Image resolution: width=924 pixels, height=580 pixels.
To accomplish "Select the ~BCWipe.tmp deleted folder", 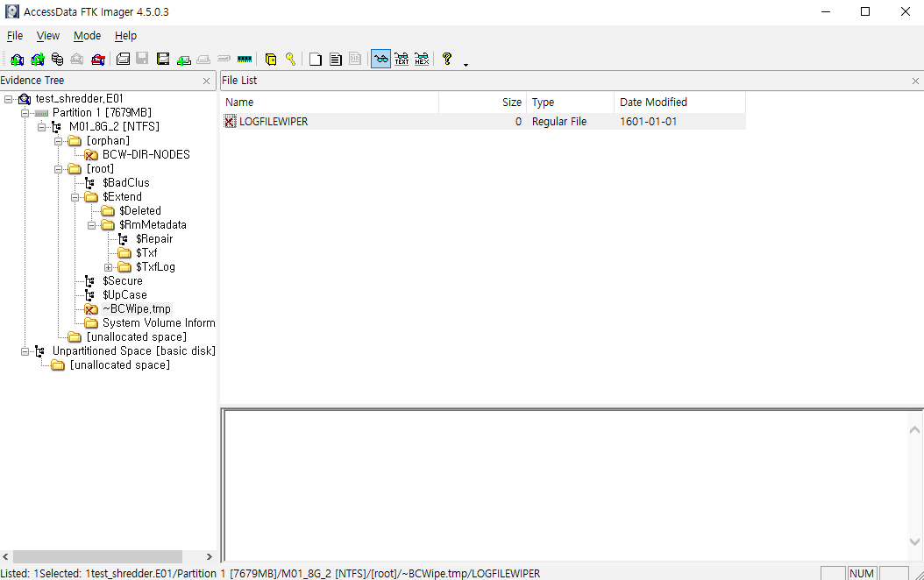I will pos(137,309).
